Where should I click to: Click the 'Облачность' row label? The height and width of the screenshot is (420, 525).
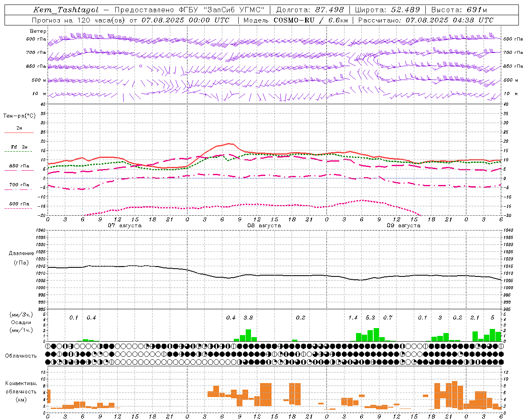point(21,356)
